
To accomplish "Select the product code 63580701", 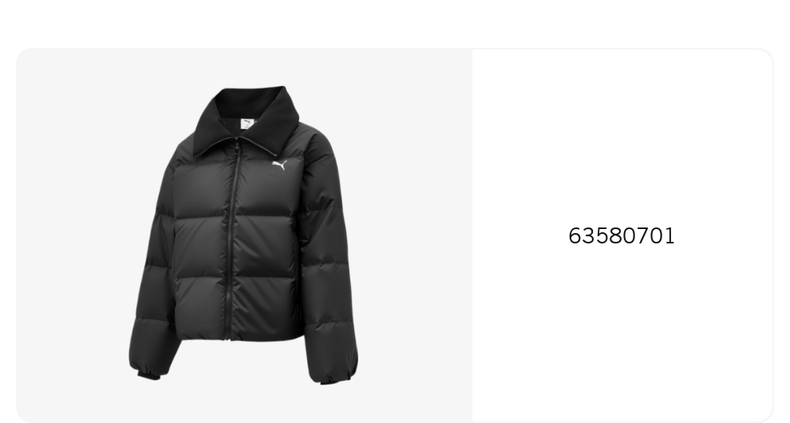I will click(621, 236).
